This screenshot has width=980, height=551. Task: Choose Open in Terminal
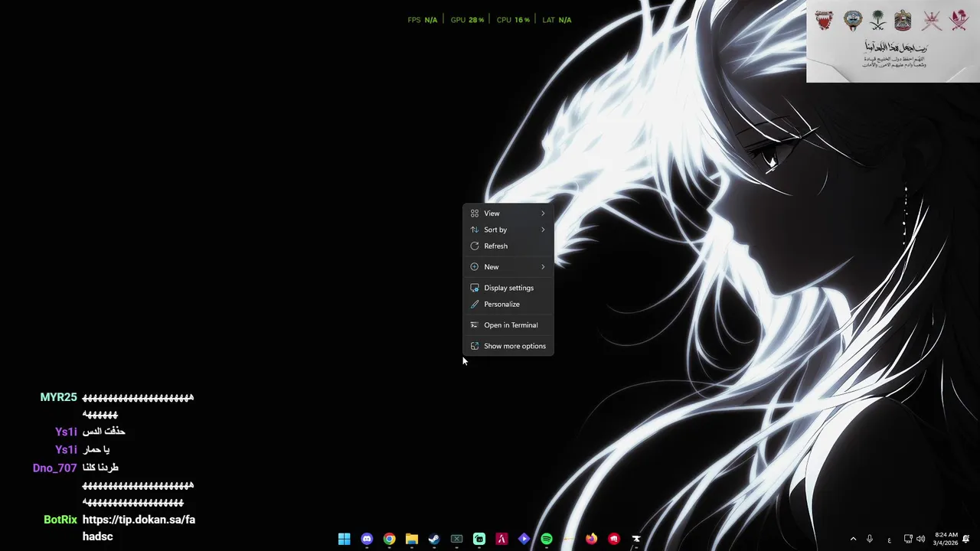tap(508, 325)
